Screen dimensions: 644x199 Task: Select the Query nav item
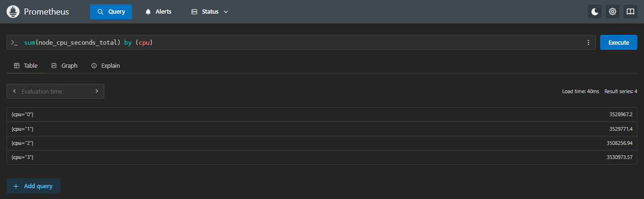111,12
